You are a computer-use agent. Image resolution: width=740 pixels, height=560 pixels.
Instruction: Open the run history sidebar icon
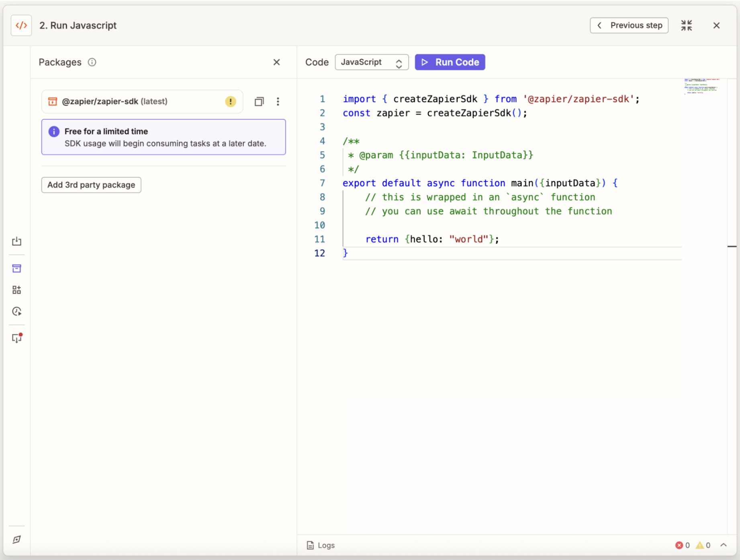click(x=16, y=311)
